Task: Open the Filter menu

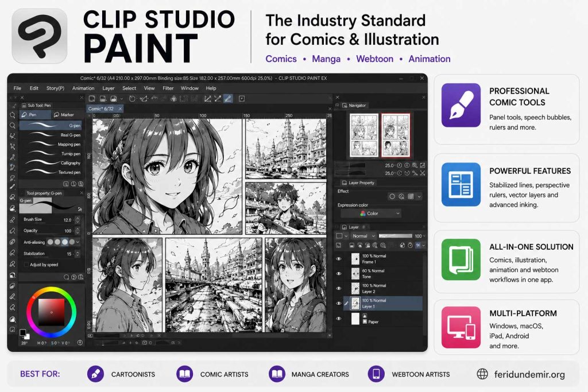Action: tap(168, 88)
